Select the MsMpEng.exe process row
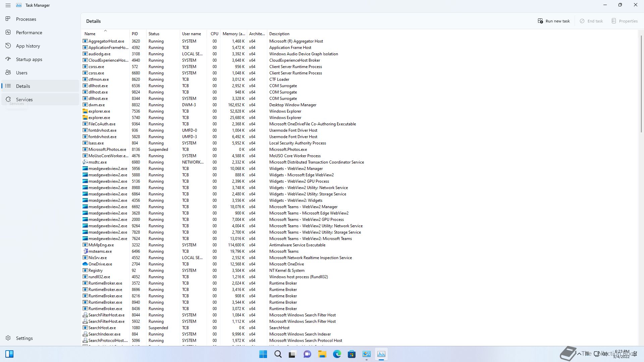 click(x=360, y=245)
